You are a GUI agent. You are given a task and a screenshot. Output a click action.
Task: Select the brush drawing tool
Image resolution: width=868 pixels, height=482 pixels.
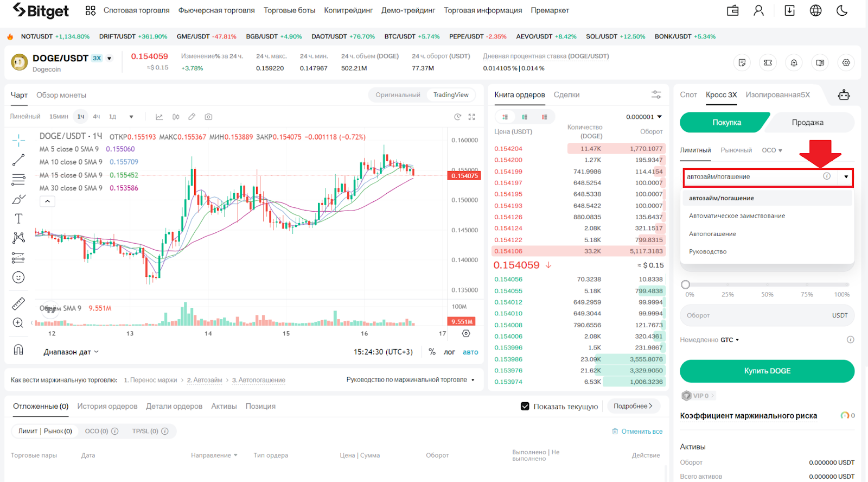click(x=18, y=199)
